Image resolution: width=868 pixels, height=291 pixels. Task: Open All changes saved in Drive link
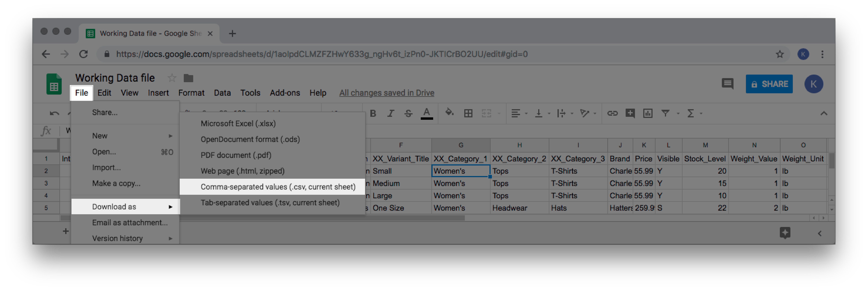pos(387,93)
